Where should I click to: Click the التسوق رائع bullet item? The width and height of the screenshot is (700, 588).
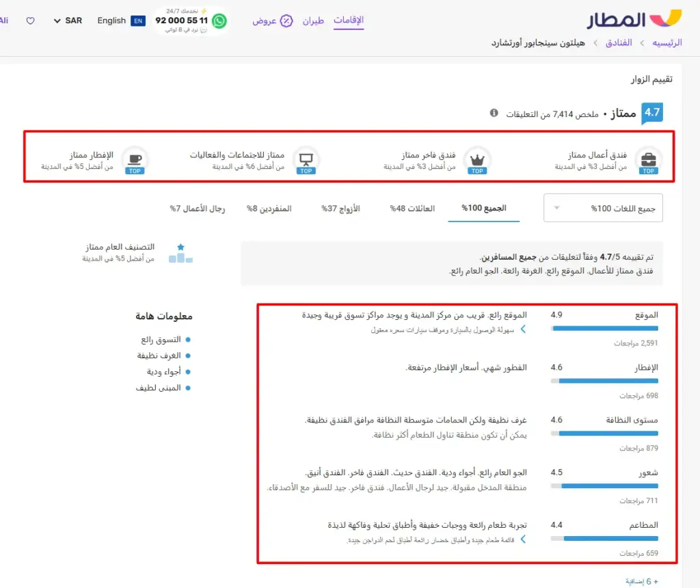point(161,340)
